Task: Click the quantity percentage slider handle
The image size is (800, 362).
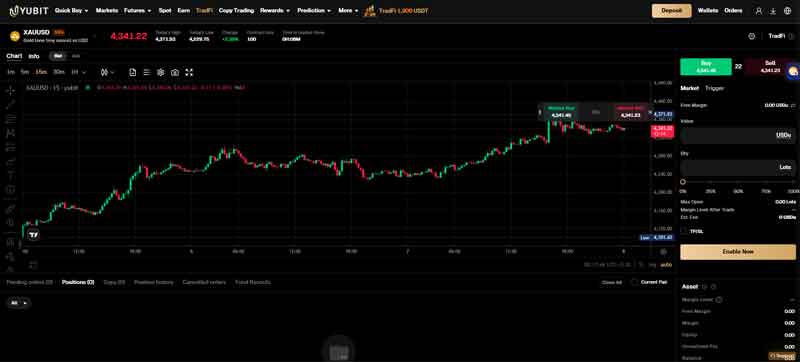Action: 683,182
